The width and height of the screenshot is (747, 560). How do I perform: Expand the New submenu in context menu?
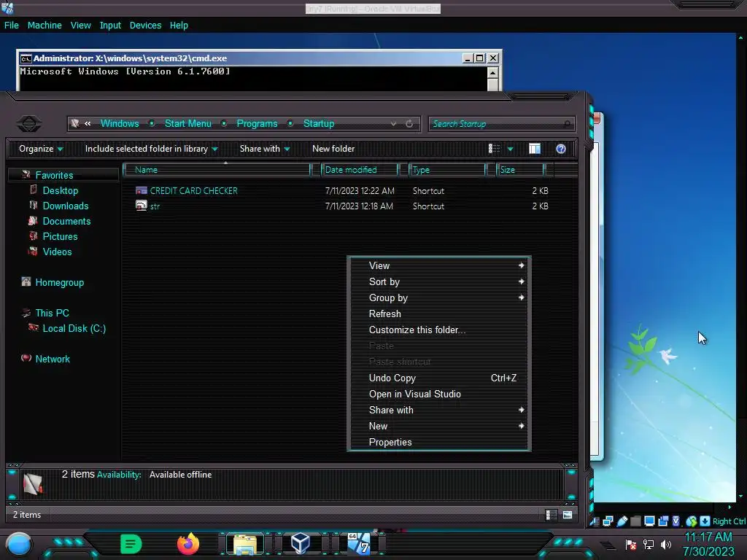pos(439,426)
